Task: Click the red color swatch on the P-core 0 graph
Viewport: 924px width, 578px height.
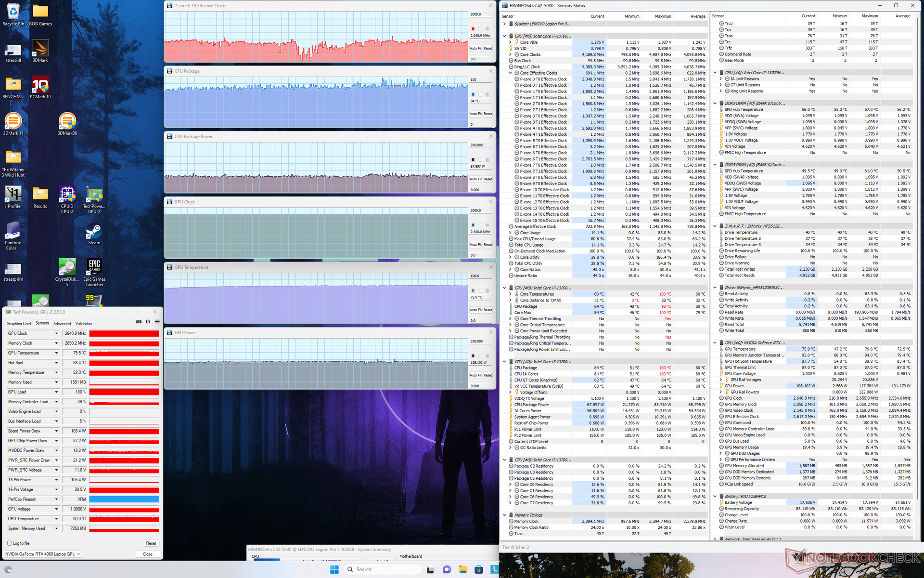Action: pos(473,29)
